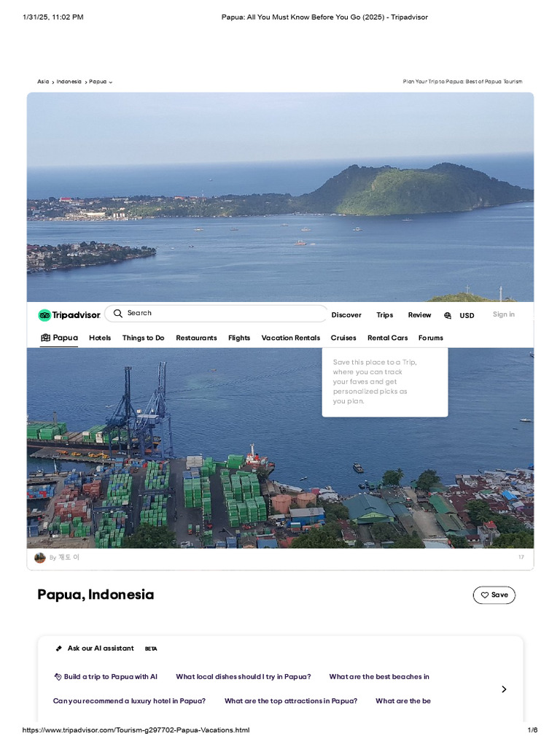Visit the Forums tab
560x747 pixels.
(x=430, y=338)
